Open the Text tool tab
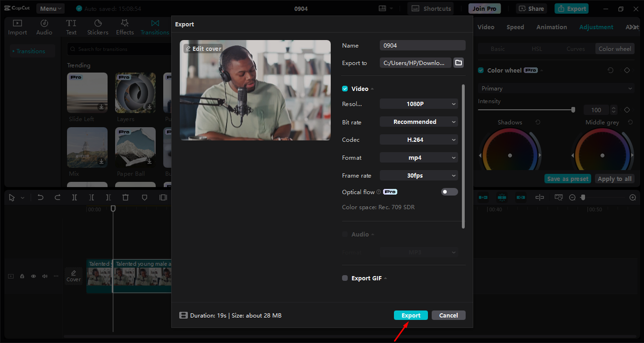This screenshot has width=644, height=343. pos(71,27)
